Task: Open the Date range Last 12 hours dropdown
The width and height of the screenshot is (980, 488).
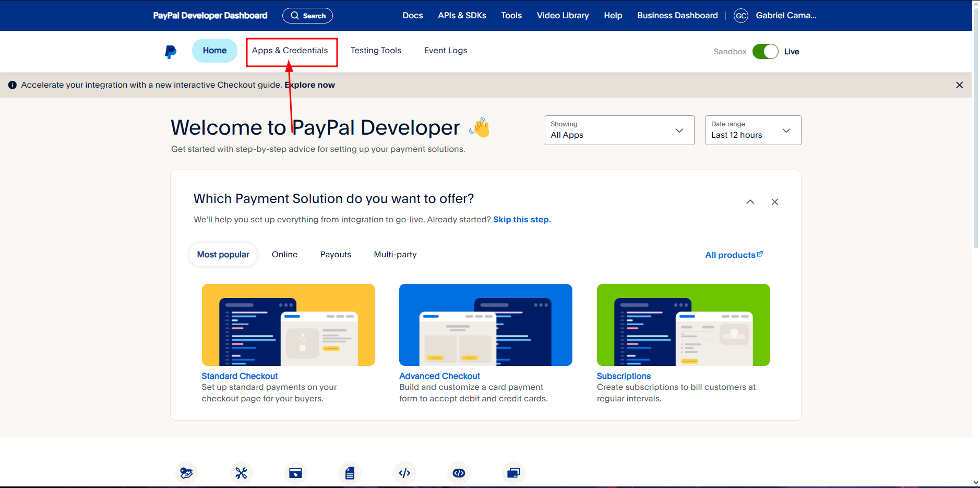Action: click(x=753, y=130)
